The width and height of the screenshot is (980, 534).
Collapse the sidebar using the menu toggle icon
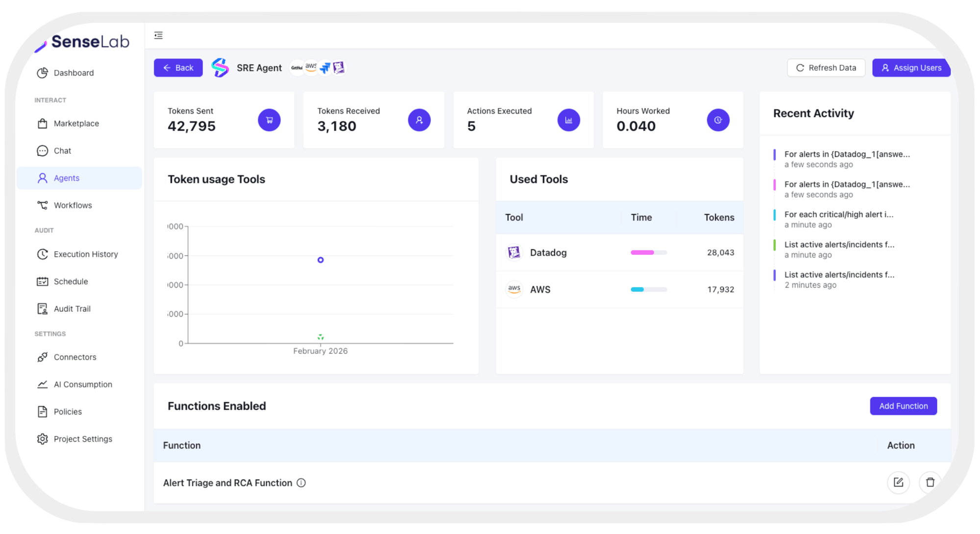(x=158, y=35)
